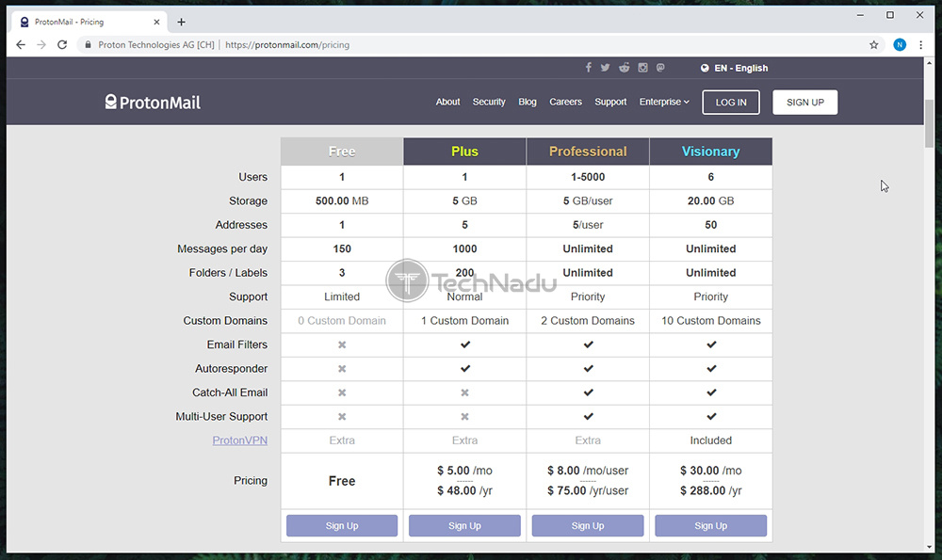The width and height of the screenshot is (942, 560).
Task: Open the Careers page
Action: (565, 102)
